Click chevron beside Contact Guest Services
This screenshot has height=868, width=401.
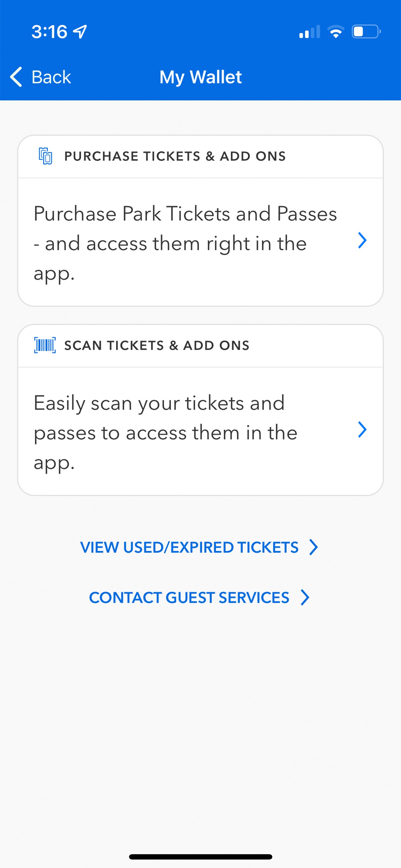[x=305, y=597]
